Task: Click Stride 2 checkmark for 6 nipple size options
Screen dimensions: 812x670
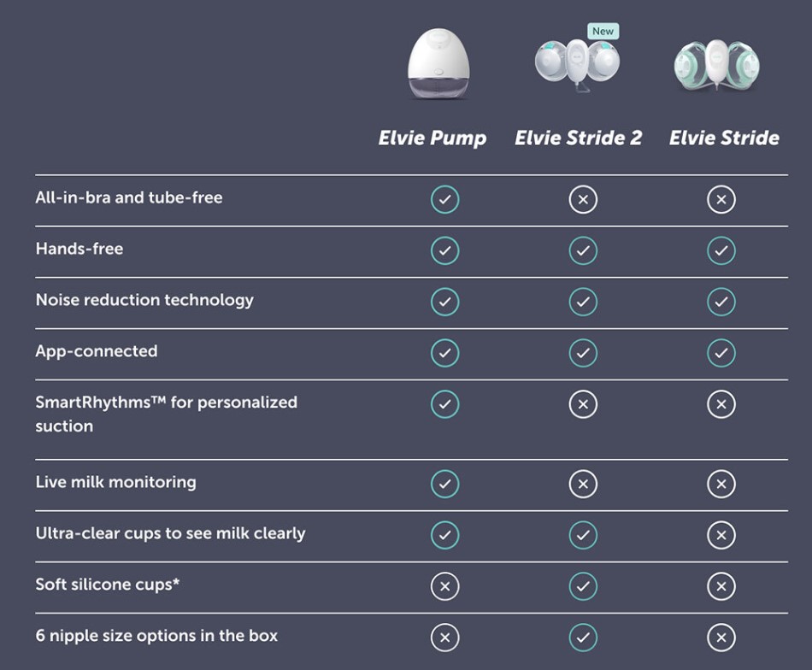Action: (x=583, y=638)
